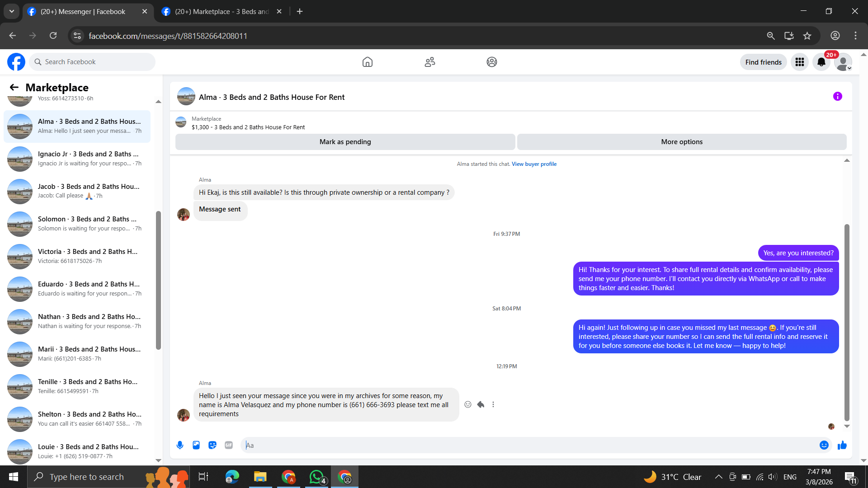Click the chat message scrollbar
Viewport: 868px width, 488px height.
tap(847, 322)
